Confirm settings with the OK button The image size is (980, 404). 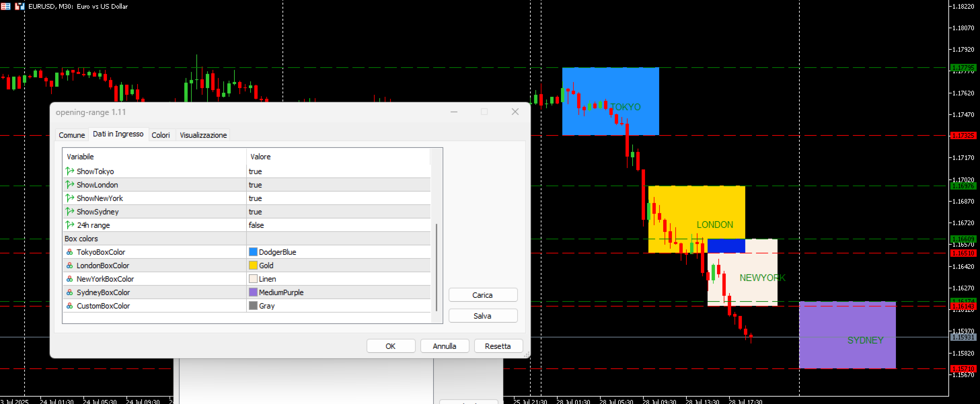pyautogui.click(x=391, y=346)
